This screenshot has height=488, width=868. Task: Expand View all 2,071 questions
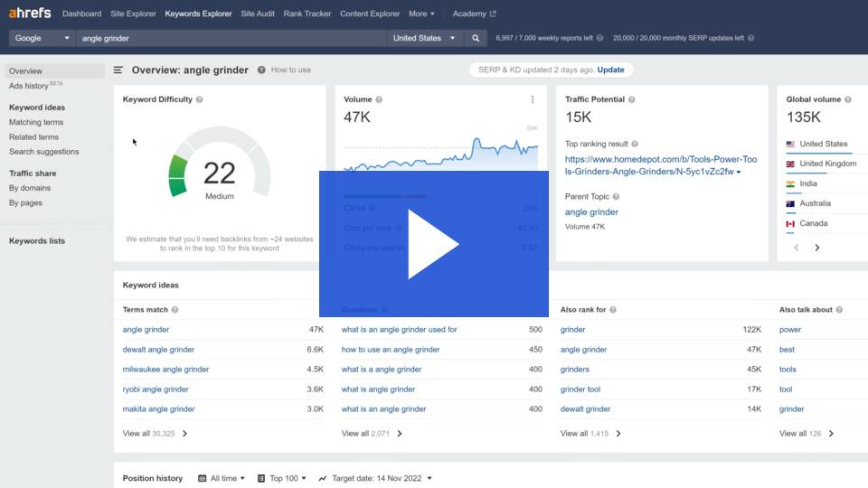coord(372,434)
